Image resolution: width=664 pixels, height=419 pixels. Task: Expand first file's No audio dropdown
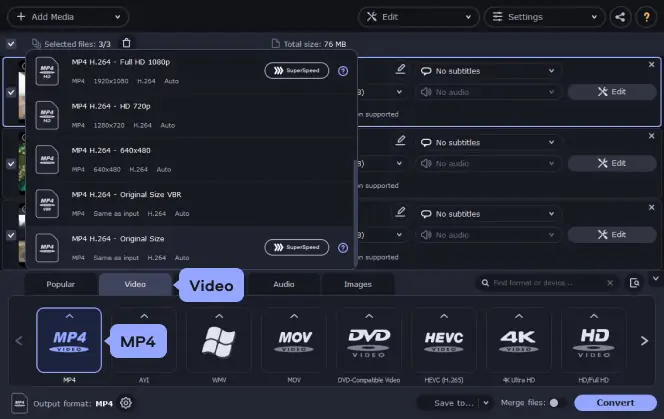[488, 92]
